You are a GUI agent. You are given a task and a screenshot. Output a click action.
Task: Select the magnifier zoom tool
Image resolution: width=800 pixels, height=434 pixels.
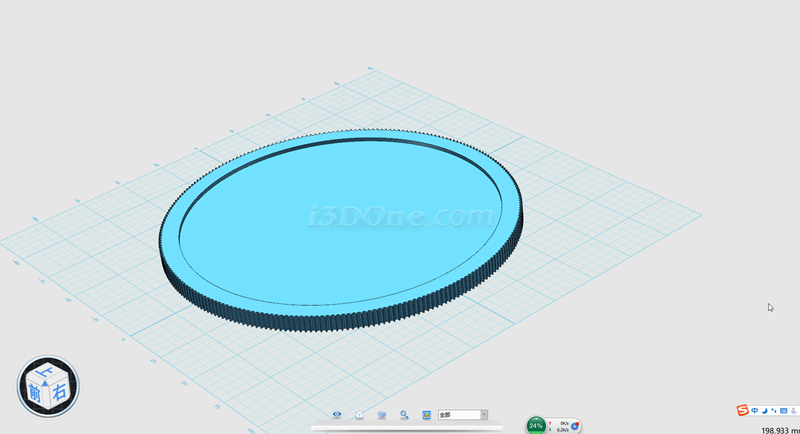click(405, 414)
